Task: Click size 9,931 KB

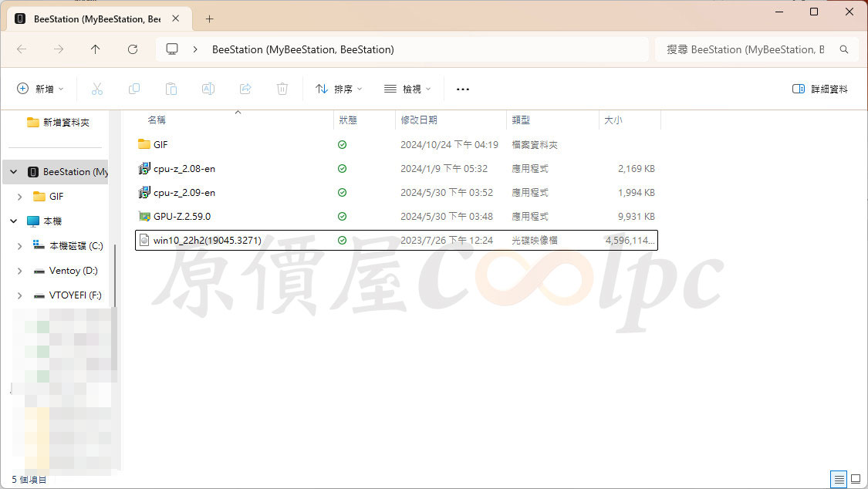Action: click(636, 216)
